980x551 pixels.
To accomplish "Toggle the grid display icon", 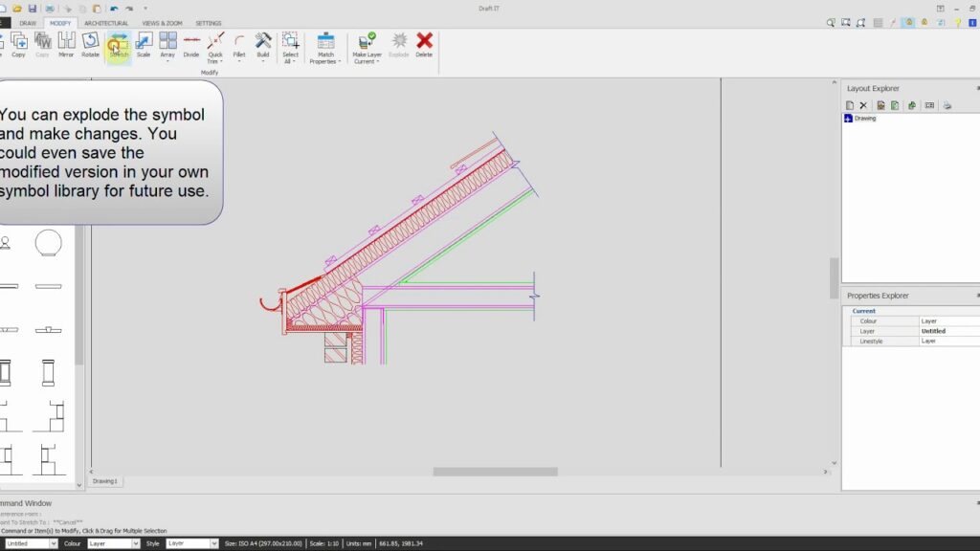I will click(879, 23).
